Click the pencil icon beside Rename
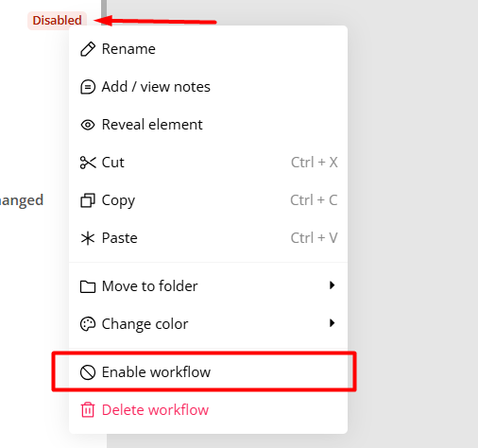 (x=88, y=49)
